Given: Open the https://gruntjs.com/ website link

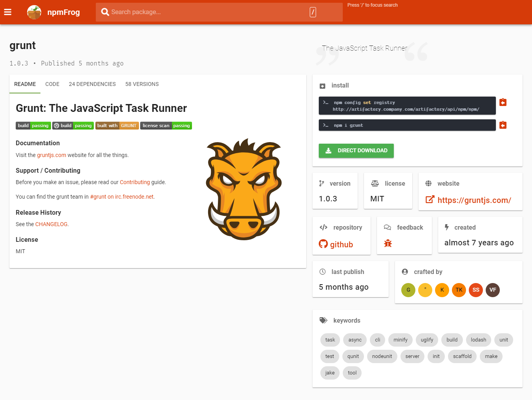Looking at the screenshot, I should click(x=474, y=200).
